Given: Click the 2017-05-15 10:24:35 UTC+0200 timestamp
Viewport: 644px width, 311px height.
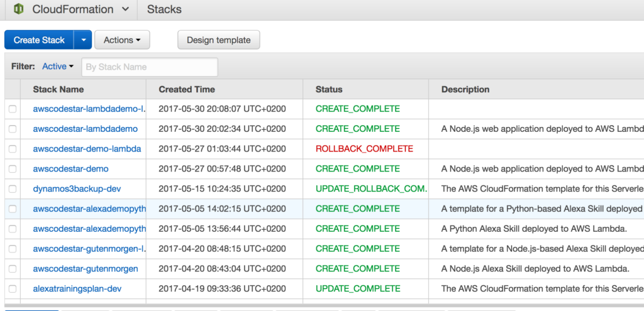Looking at the screenshot, I should coord(222,188).
